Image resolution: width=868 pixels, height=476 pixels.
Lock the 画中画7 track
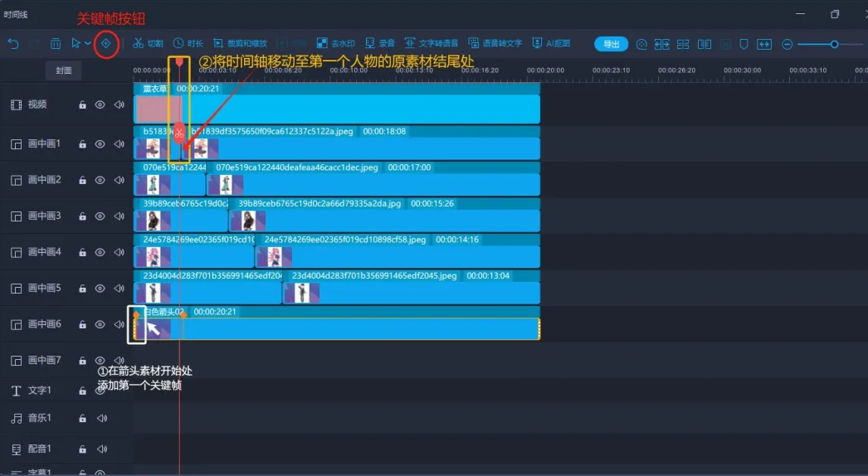[82, 361]
